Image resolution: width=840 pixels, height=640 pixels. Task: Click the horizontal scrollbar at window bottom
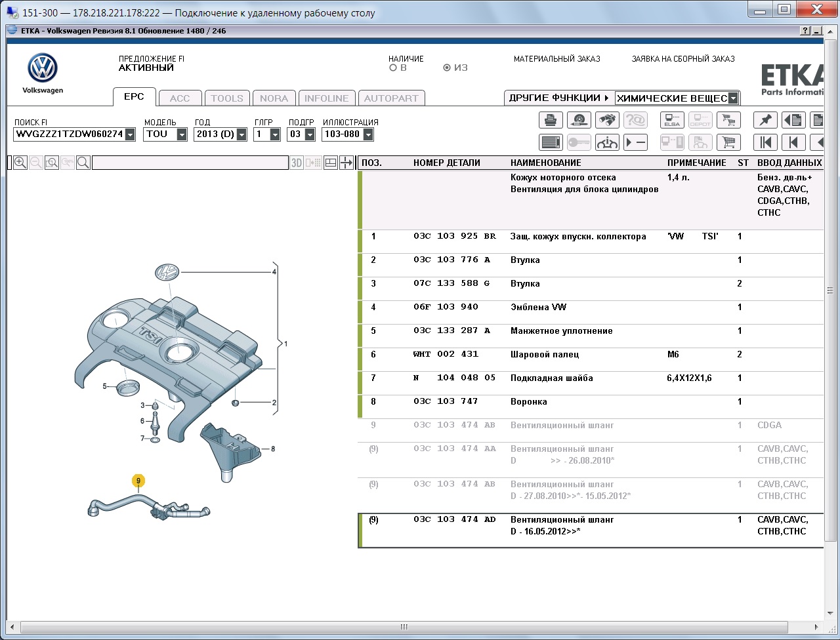(404, 627)
